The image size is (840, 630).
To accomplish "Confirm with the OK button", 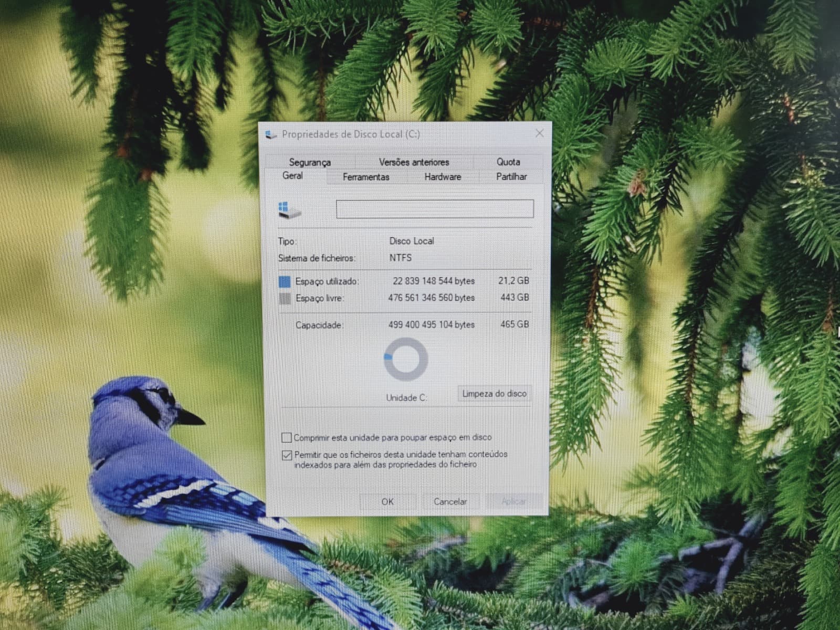I will coord(387,501).
